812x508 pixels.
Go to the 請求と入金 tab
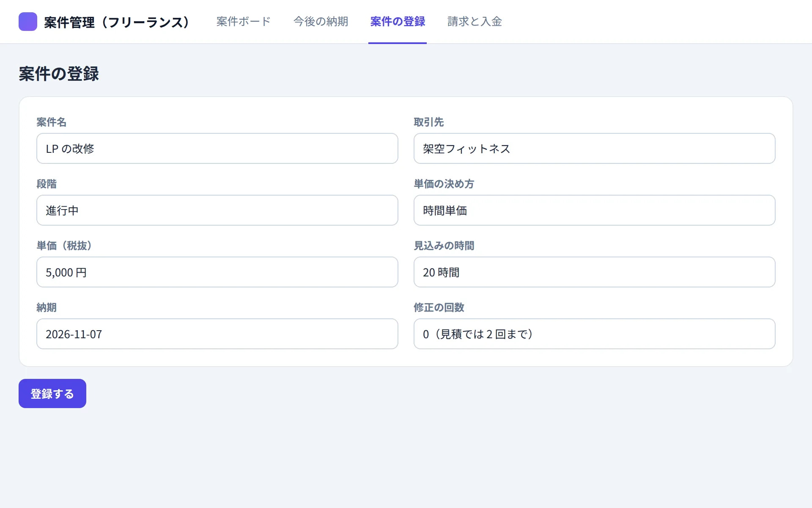point(475,22)
